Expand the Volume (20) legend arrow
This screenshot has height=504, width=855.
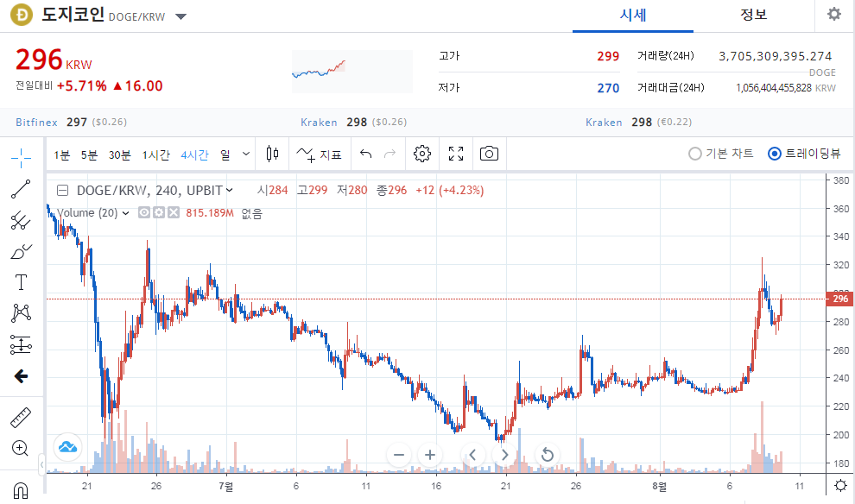(126, 213)
